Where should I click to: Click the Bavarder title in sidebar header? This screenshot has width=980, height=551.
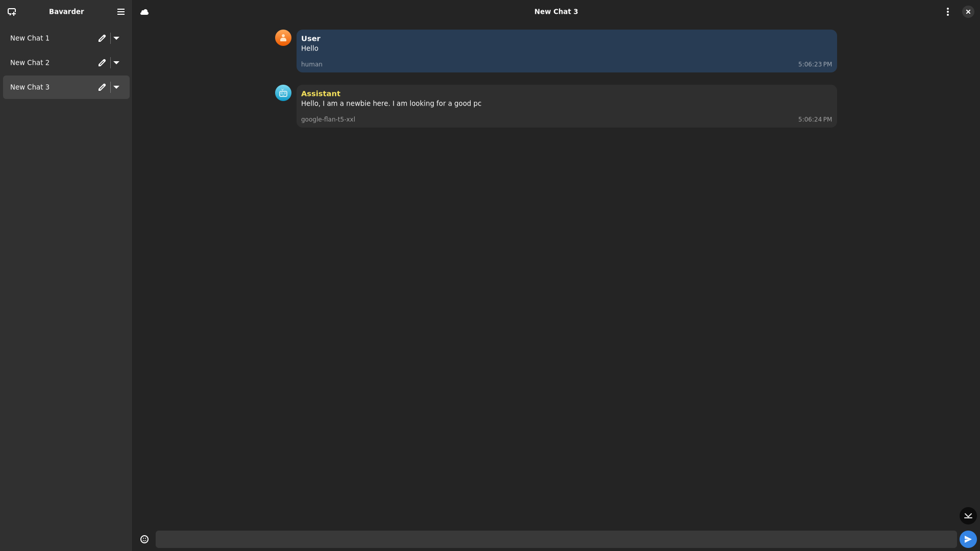(66, 12)
